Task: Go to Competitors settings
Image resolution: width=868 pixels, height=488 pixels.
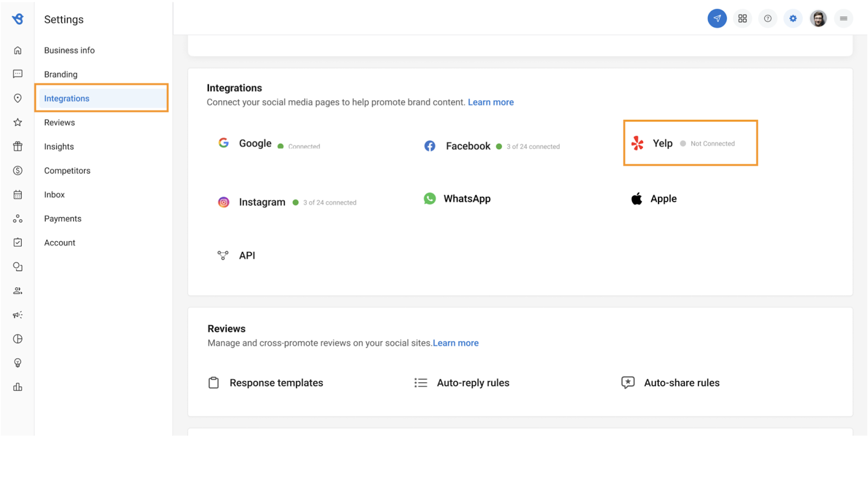Action: tap(67, 171)
